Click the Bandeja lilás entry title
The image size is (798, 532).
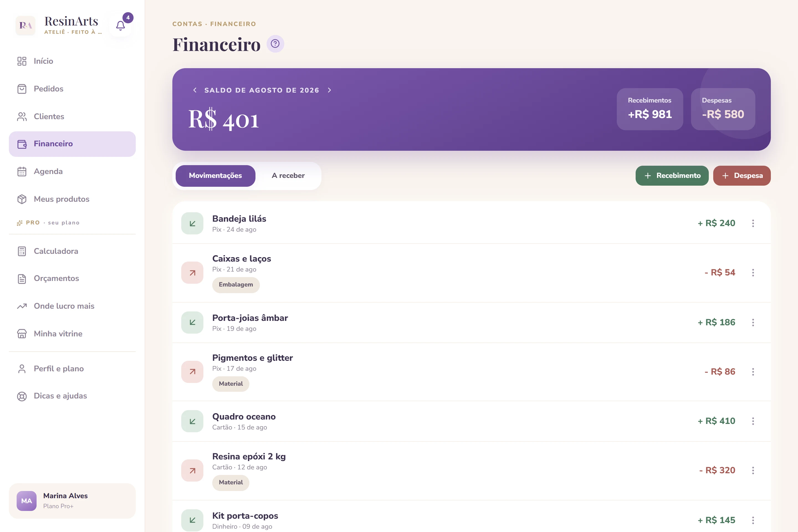click(x=239, y=219)
